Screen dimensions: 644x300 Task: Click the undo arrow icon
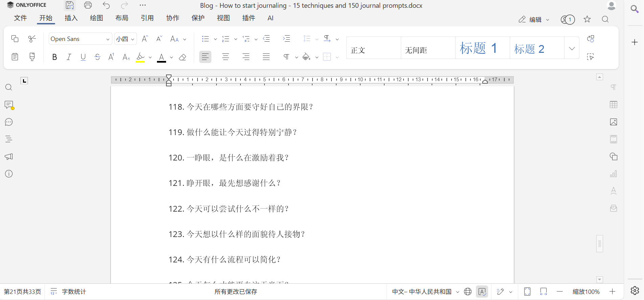106,5
